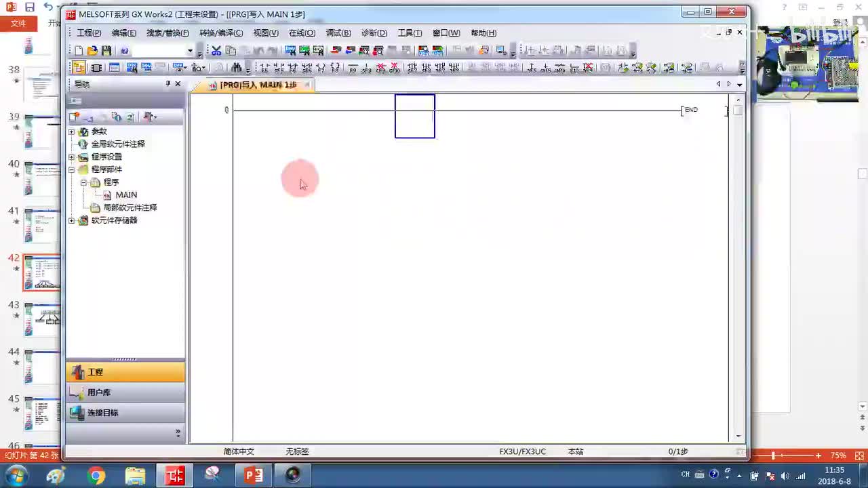This screenshot has width=868, height=488.
Task: Click the 简体中文 status bar entry
Action: (239, 451)
